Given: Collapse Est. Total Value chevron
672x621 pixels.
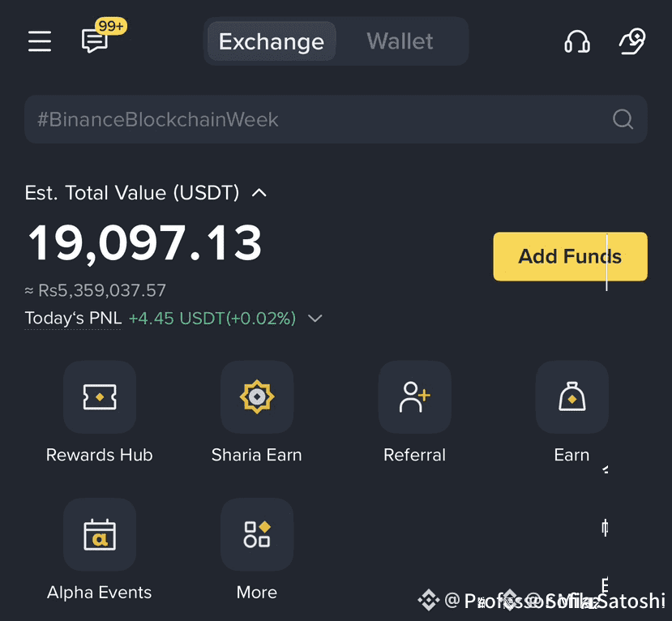Looking at the screenshot, I should pyautogui.click(x=259, y=193).
